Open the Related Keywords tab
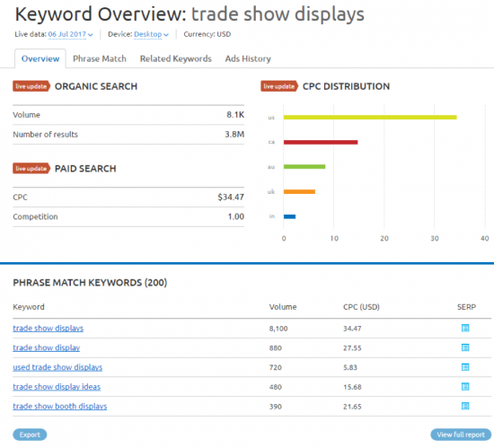Screen dimensions: 494x448 176,58
